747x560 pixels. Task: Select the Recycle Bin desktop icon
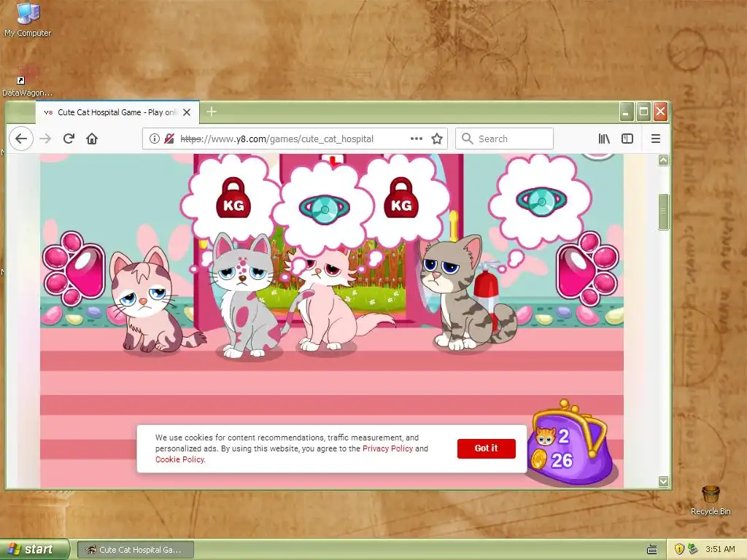click(x=711, y=500)
